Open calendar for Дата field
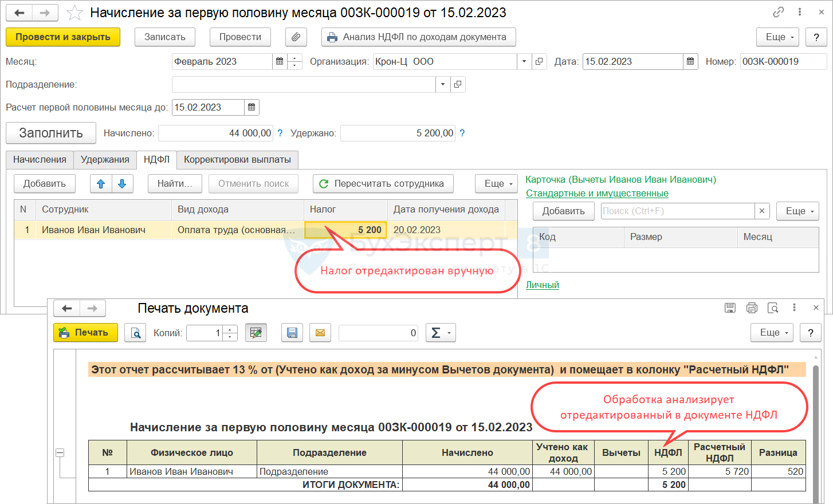 [690, 61]
